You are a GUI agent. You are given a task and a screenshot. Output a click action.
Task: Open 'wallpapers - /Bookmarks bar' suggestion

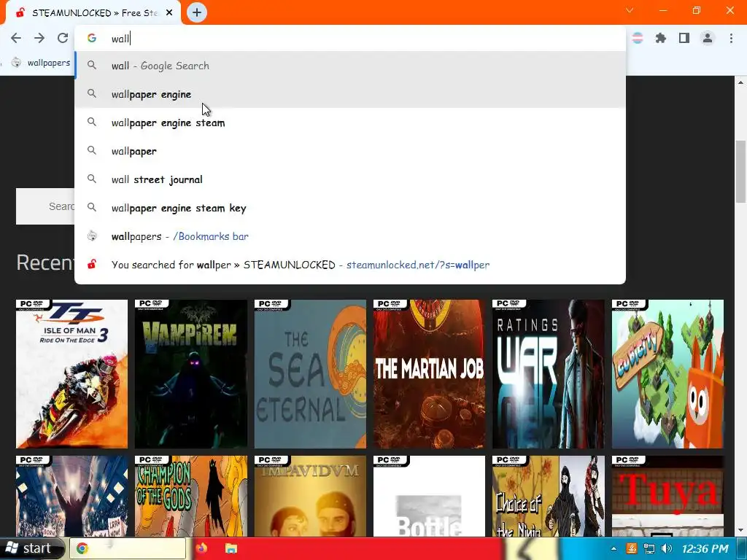pyautogui.click(x=350, y=236)
